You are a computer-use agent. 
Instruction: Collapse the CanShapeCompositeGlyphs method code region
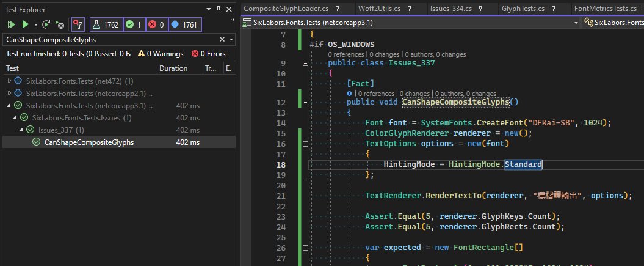pyautogui.click(x=305, y=102)
